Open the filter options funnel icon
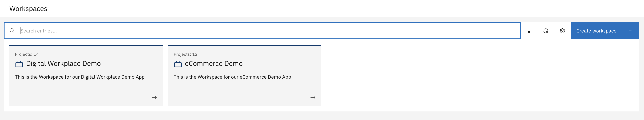Image resolution: width=644 pixels, height=120 pixels. [x=529, y=31]
